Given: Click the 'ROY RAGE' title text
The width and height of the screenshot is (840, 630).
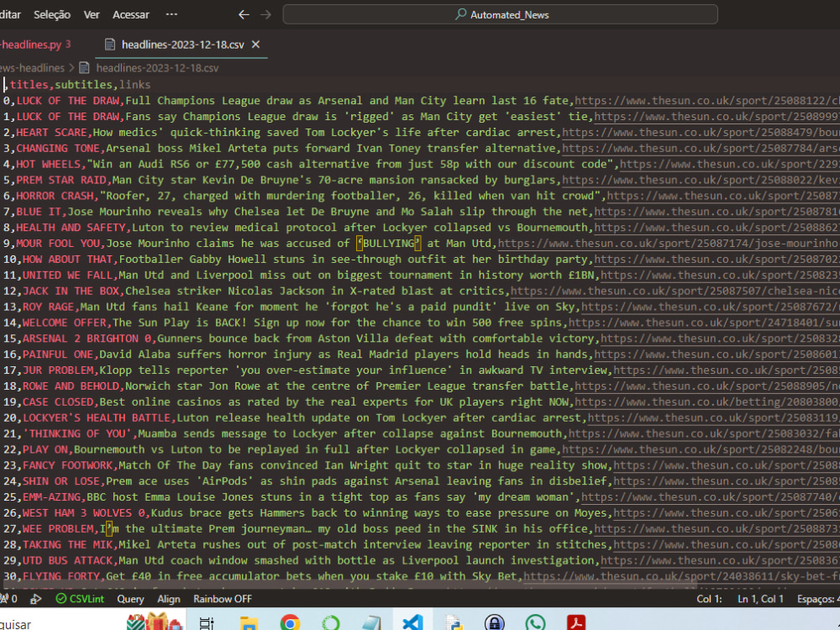Looking at the screenshot, I should click(48, 307).
